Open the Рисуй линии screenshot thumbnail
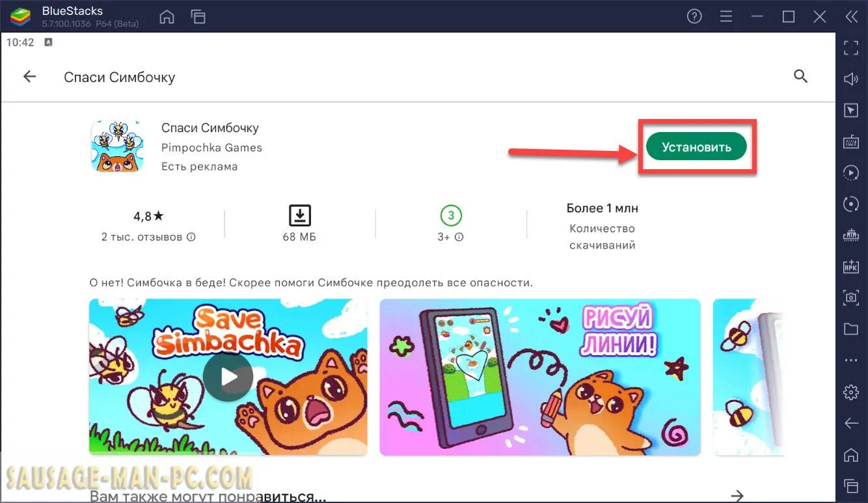The width and height of the screenshot is (868, 503). click(540, 377)
